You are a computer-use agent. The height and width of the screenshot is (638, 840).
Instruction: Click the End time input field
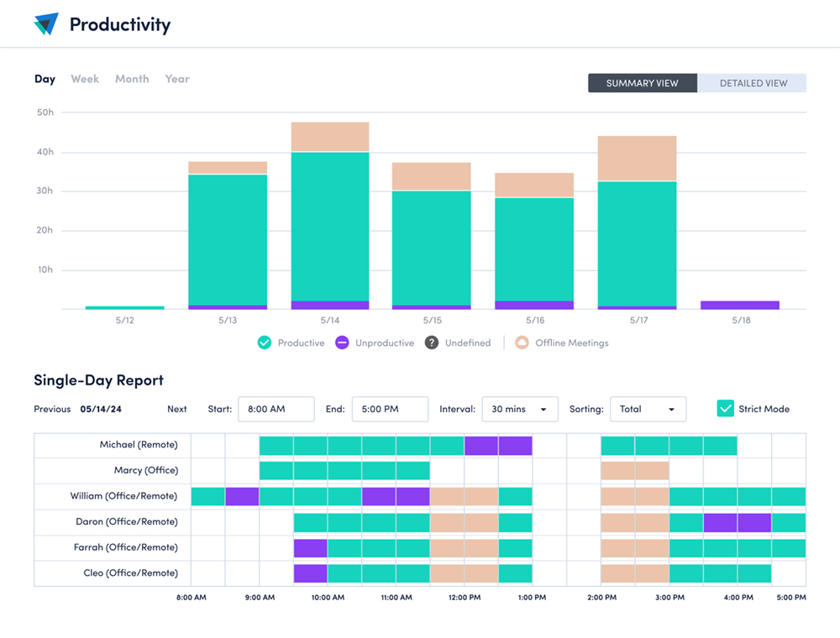(390, 409)
